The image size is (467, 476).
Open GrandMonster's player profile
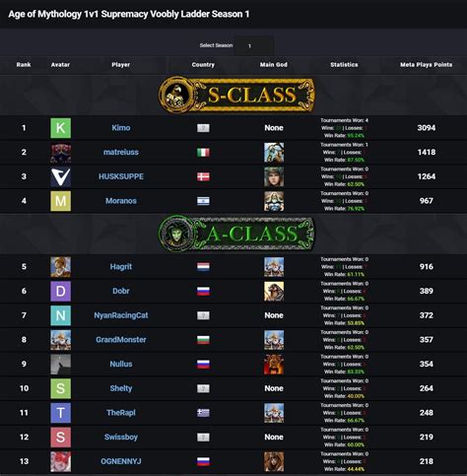(x=121, y=340)
